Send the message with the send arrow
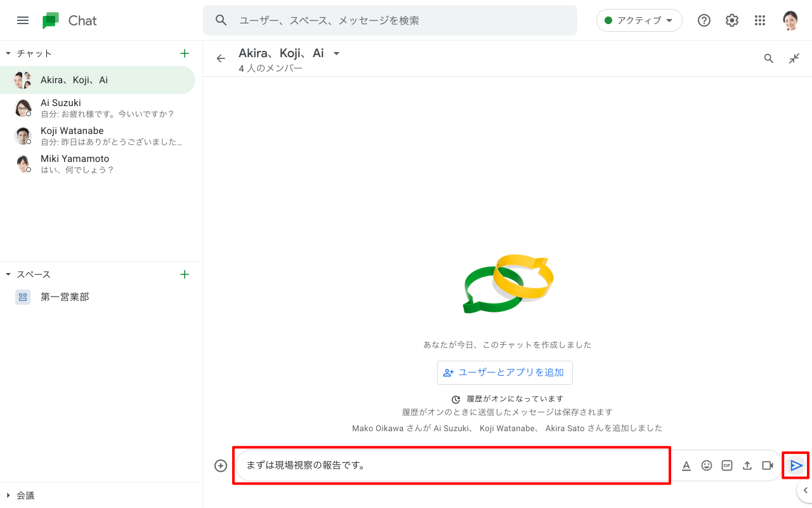 tap(797, 465)
